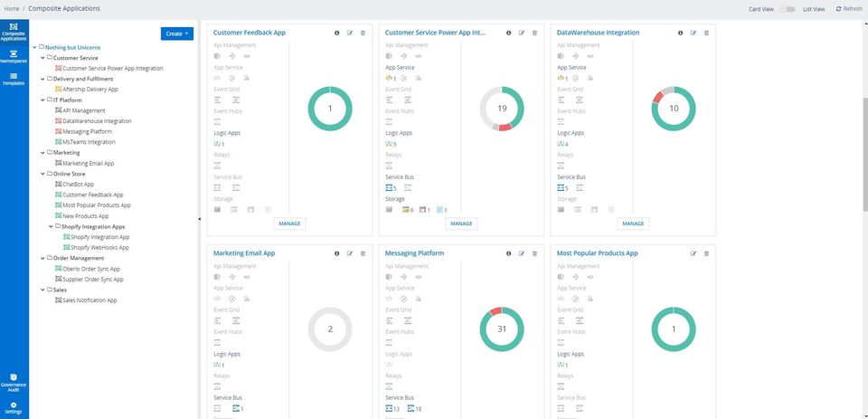
Task: Show info for Customer Service Power App card
Action: pos(508,33)
